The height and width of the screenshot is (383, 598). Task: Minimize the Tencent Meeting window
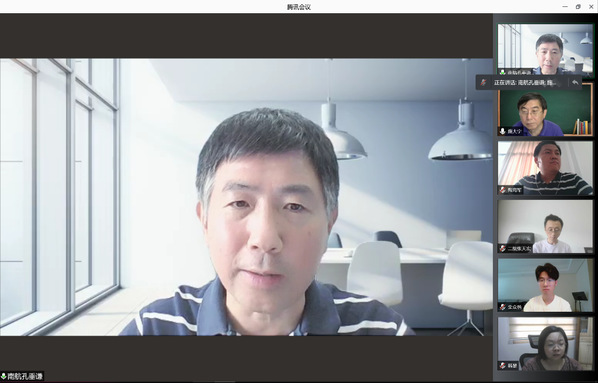point(565,6)
